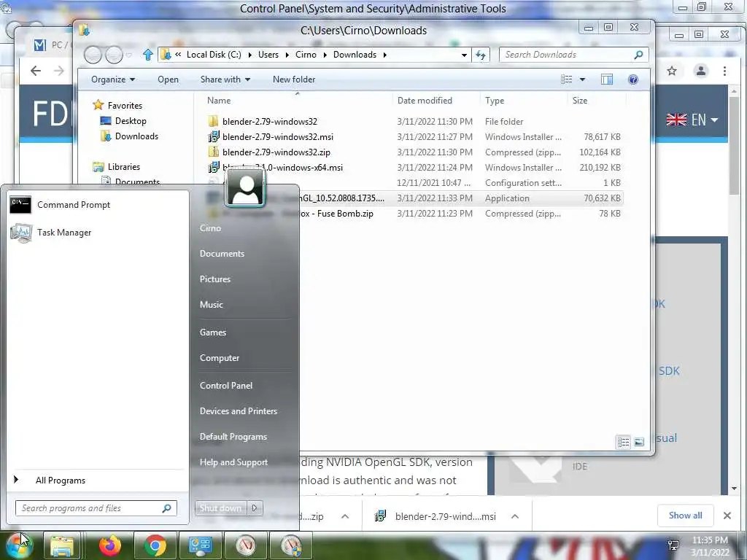The height and width of the screenshot is (560, 747).
Task: Open recent pages dropdown beside Forward button
Action: click(128, 55)
